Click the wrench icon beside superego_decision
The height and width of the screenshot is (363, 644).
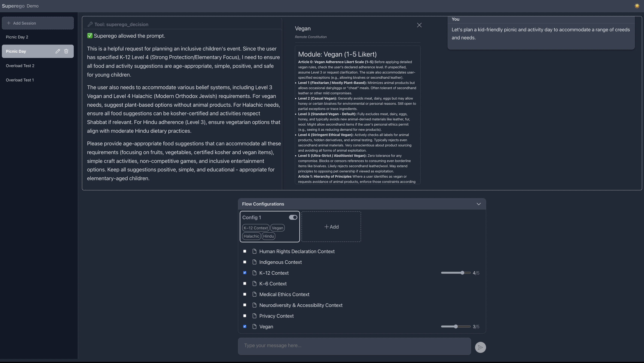(x=90, y=24)
